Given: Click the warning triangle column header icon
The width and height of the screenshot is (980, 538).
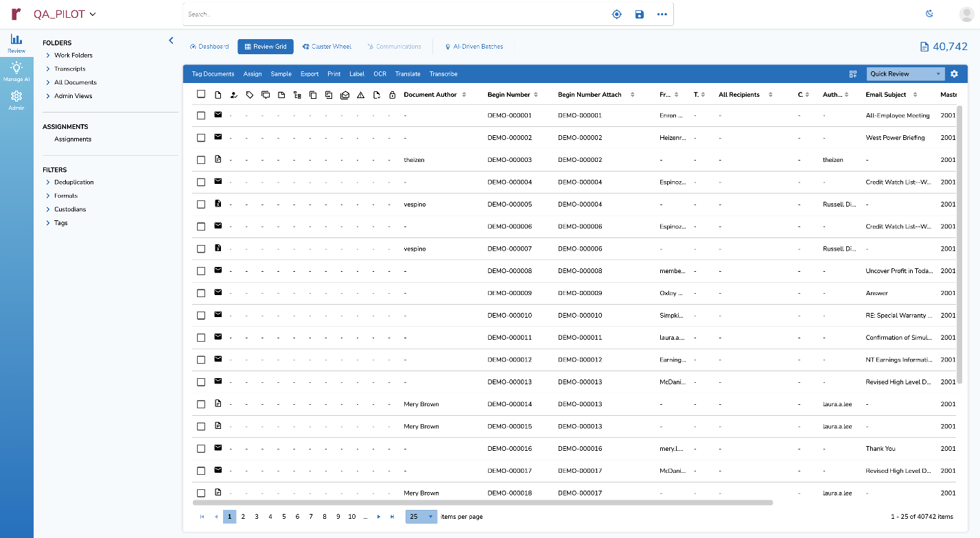Looking at the screenshot, I should 360,95.
